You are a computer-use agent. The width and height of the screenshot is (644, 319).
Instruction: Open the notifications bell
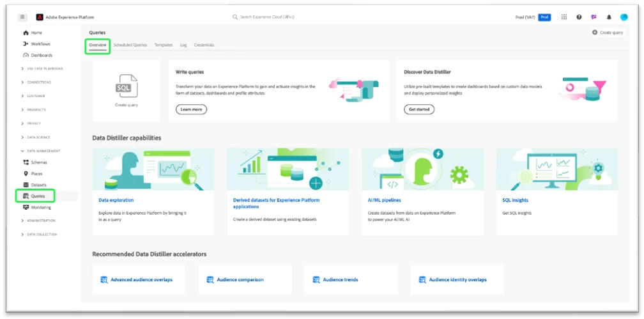click(x=609, y=17)
